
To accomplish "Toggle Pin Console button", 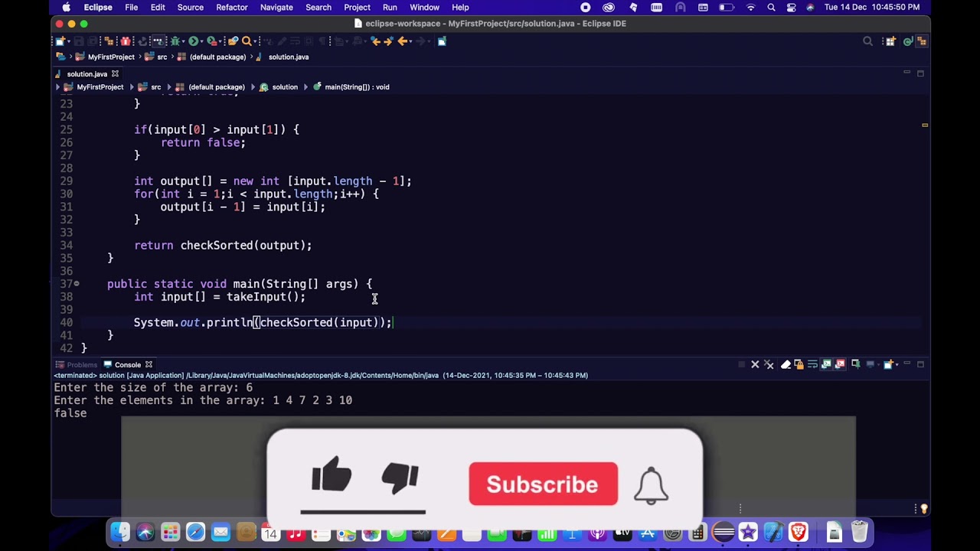I will (856, 364).
